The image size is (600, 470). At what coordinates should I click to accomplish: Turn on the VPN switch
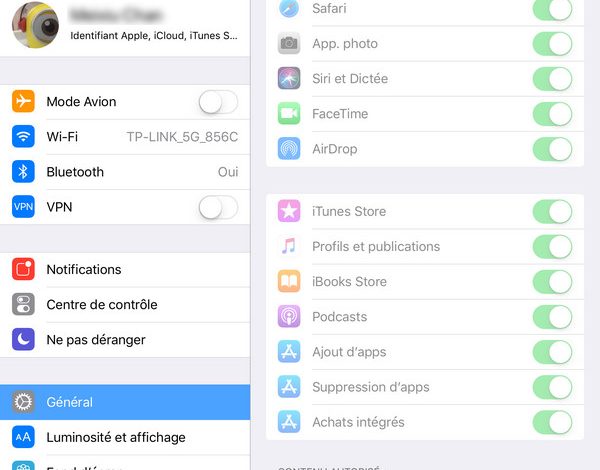(218, 207)
